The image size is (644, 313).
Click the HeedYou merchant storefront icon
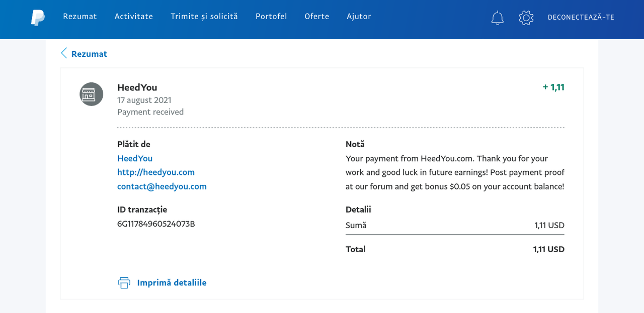pos(91,94)
